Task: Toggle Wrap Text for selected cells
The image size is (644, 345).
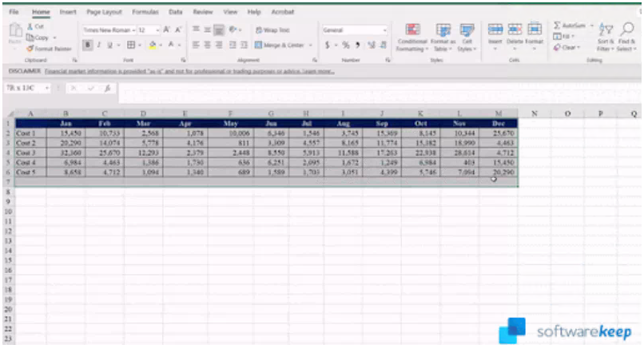Action: coord(272,30)
